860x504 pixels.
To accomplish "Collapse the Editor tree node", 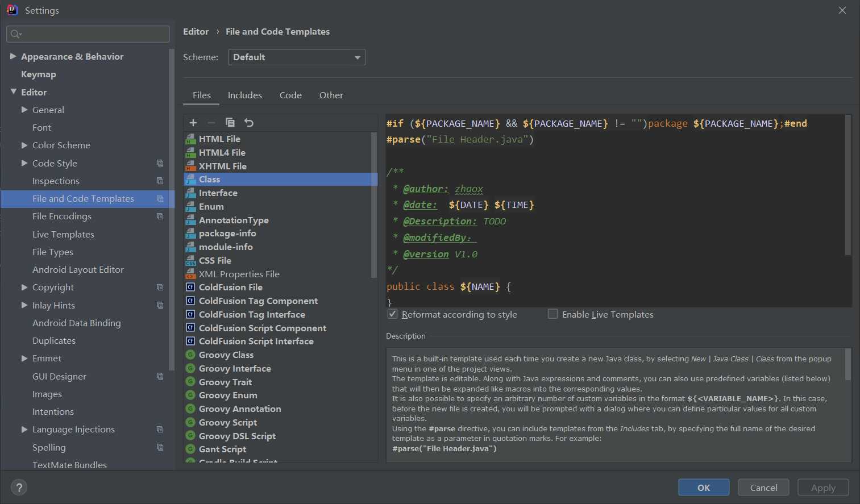I will click(13, 92).
